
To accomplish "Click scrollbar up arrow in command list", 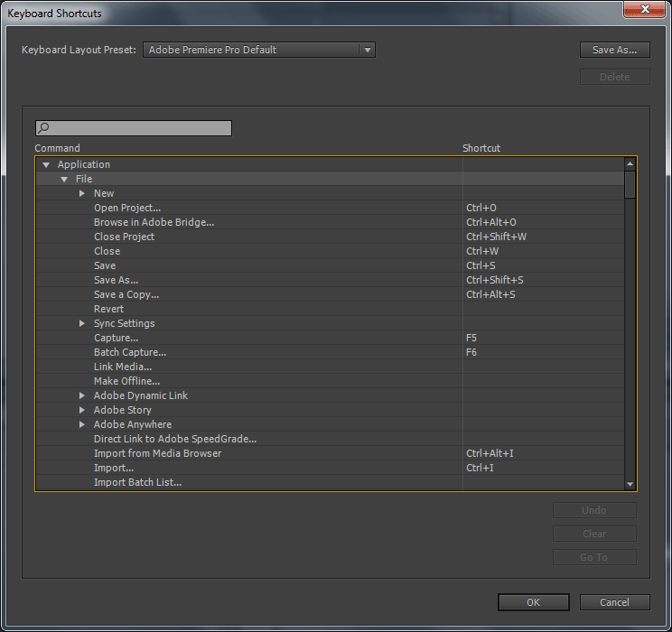I will pyautogui.click(x=630, y=163).
